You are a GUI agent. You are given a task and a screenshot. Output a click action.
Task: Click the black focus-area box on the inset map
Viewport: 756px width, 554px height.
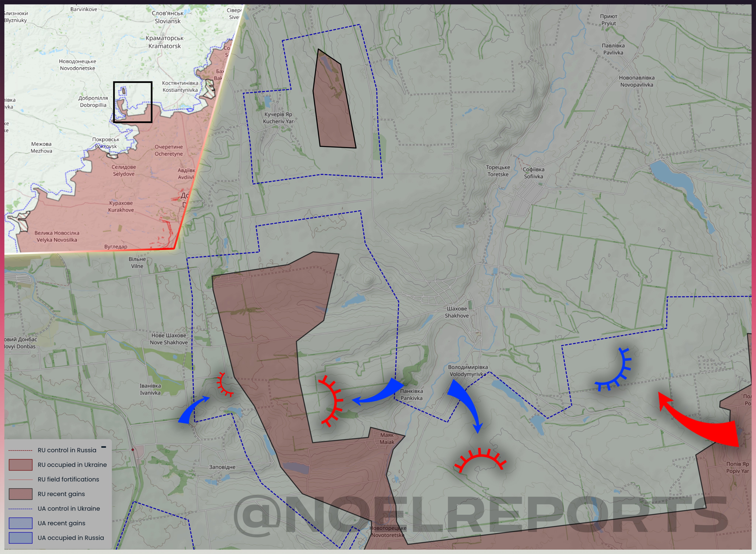pos(133,102)
